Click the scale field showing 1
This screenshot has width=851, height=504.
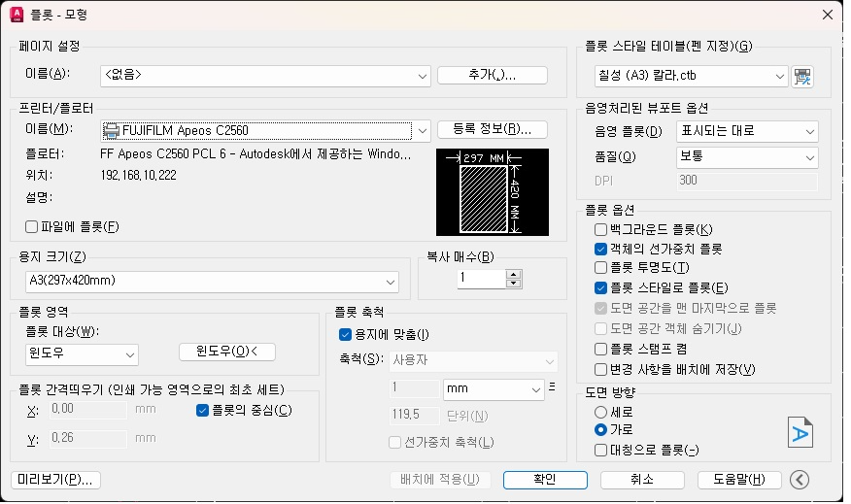point(414,388)
